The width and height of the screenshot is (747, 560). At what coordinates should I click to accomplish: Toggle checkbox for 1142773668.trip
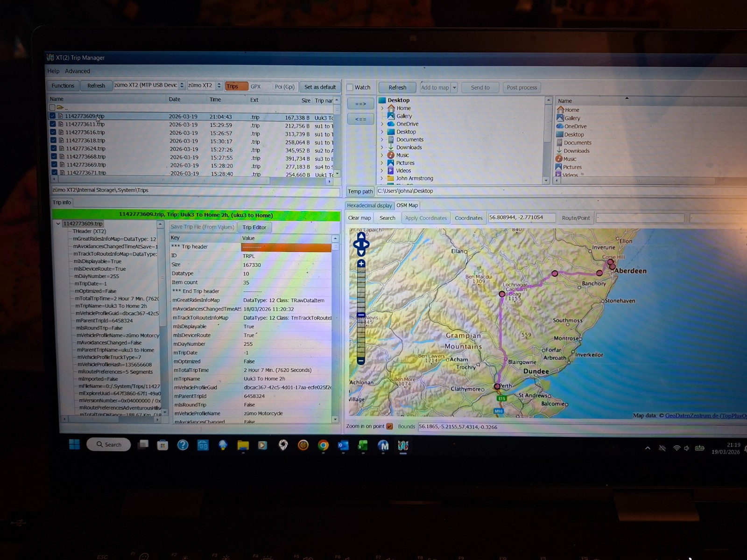[54, 156]
